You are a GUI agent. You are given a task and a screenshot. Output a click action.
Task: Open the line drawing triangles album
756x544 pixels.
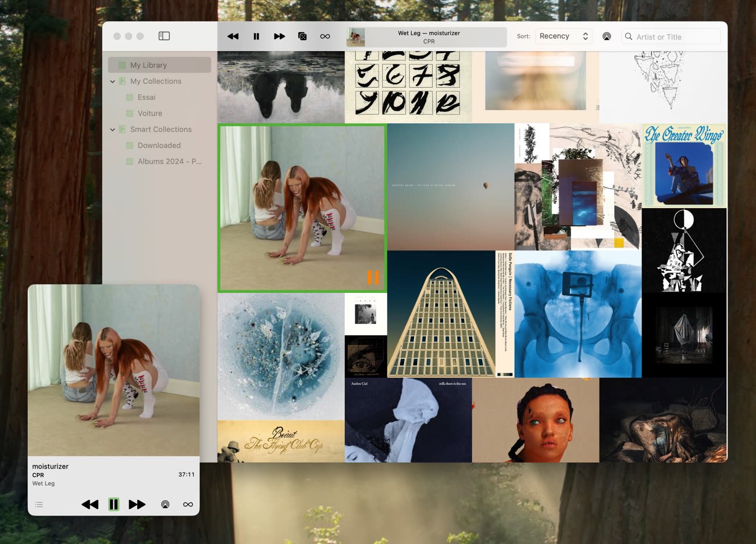(x=663, y=87)
